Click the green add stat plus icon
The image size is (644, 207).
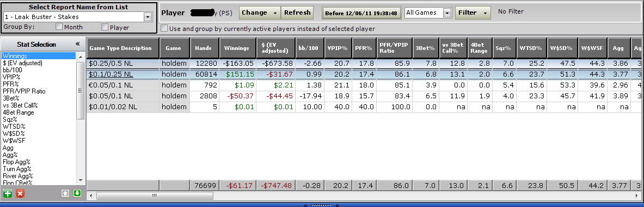click(x=7, y=193)
